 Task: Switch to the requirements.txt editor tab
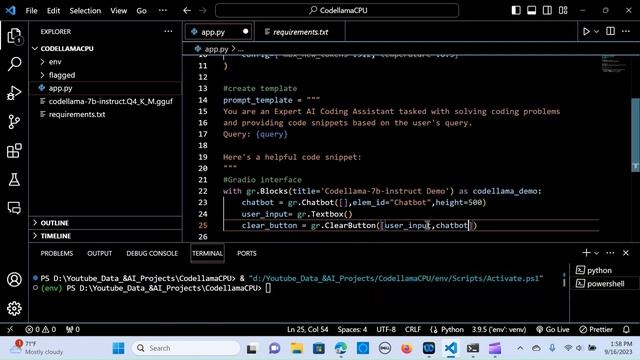pyautogui.click(x=299, y=32)
